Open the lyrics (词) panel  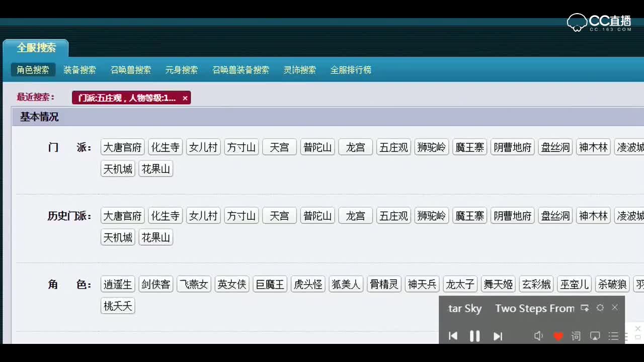(x=576, y=336)
